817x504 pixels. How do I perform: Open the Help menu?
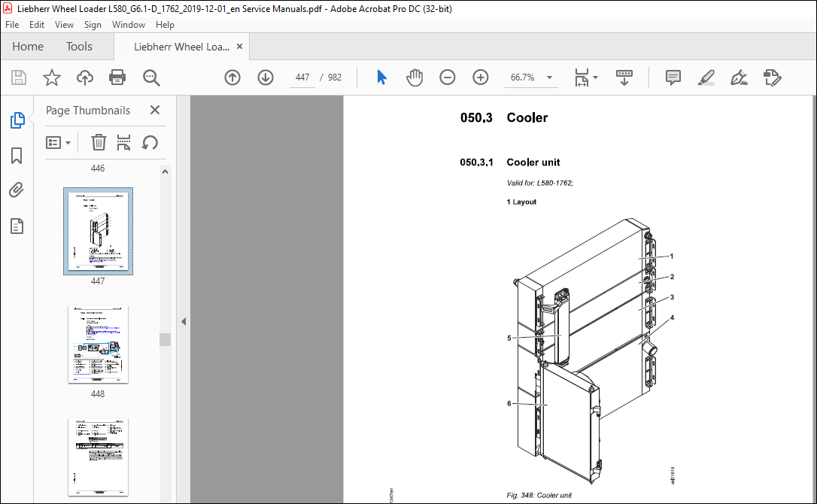[165, 25]
